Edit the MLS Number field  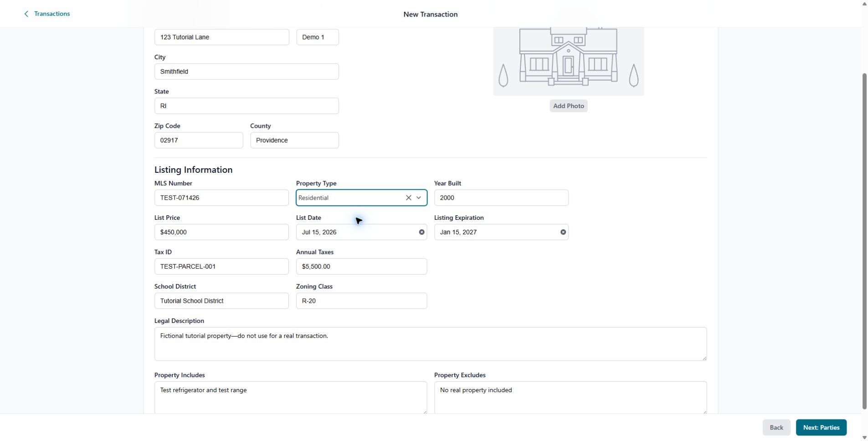(221, 197)
